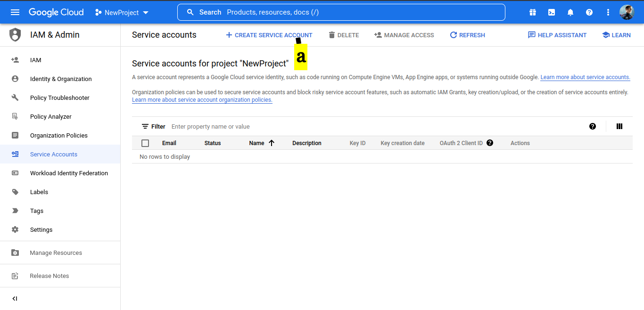
Task: Open Organization Policies
Action: [x=60, y=135]
